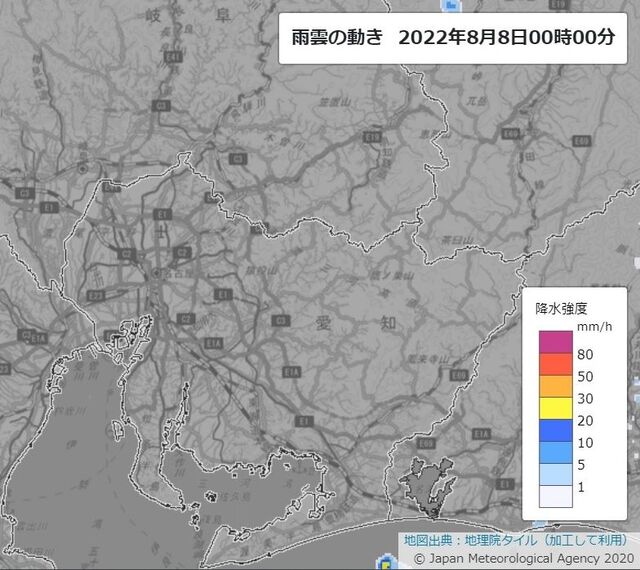Click the 降水強度 legend heading
This screenshot has width=640, height=570.
561,308
